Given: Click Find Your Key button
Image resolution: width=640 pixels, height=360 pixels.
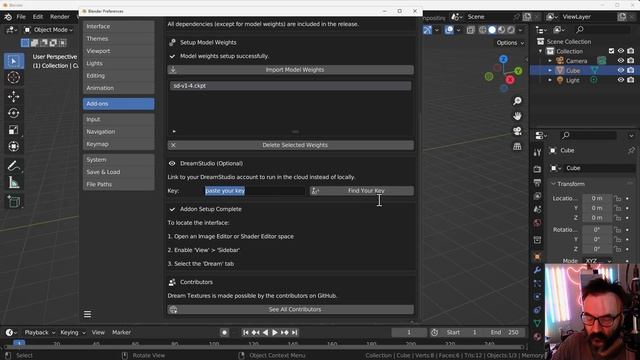Looking at the screenshot, I should pyautogui.click(x=362, y=191).
